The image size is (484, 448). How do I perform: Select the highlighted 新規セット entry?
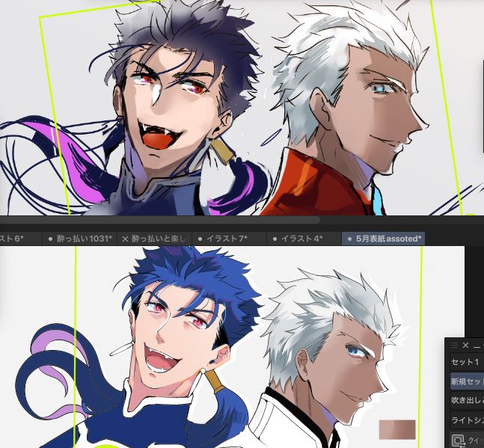467,381
